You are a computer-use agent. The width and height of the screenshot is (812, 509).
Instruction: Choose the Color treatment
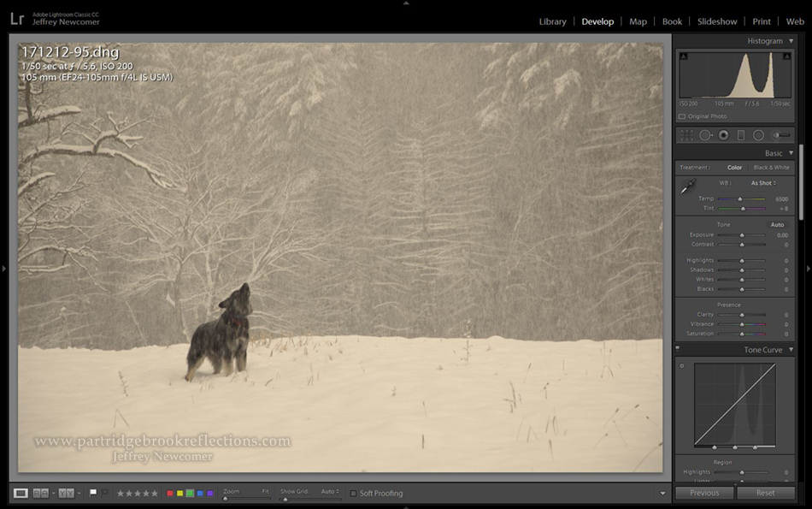[734, 168]
